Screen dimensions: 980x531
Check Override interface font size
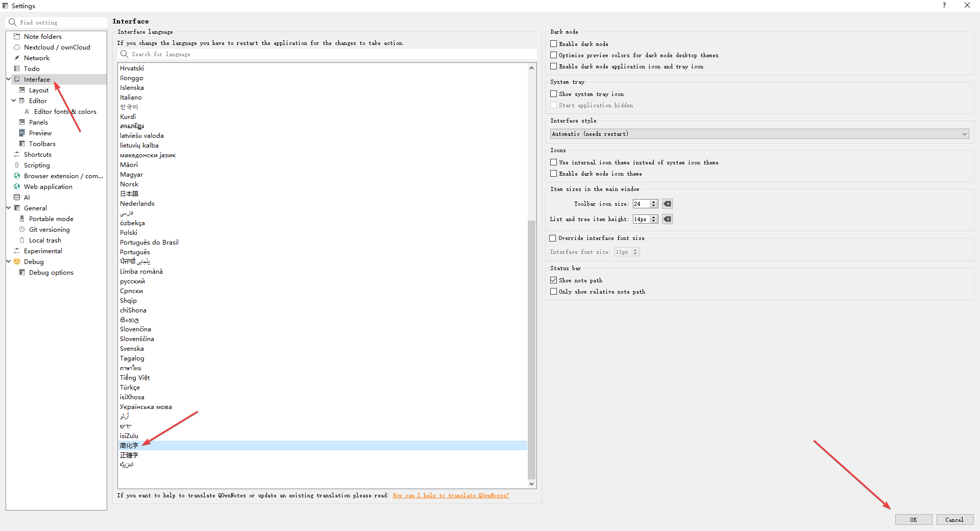553,238
